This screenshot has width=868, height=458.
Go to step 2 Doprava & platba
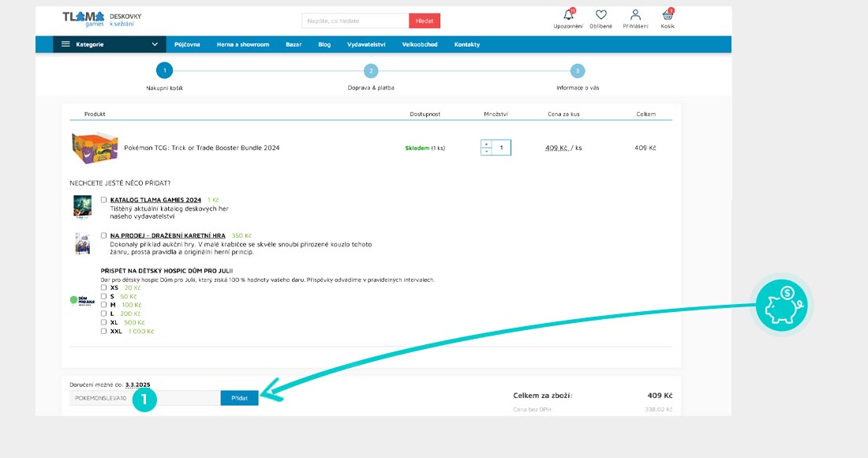(x=371, y=71)
